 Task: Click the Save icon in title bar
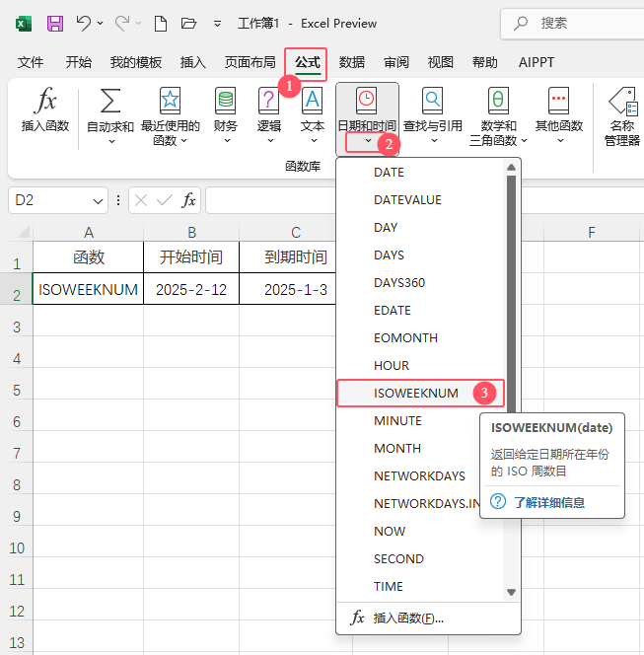(54, 24)
